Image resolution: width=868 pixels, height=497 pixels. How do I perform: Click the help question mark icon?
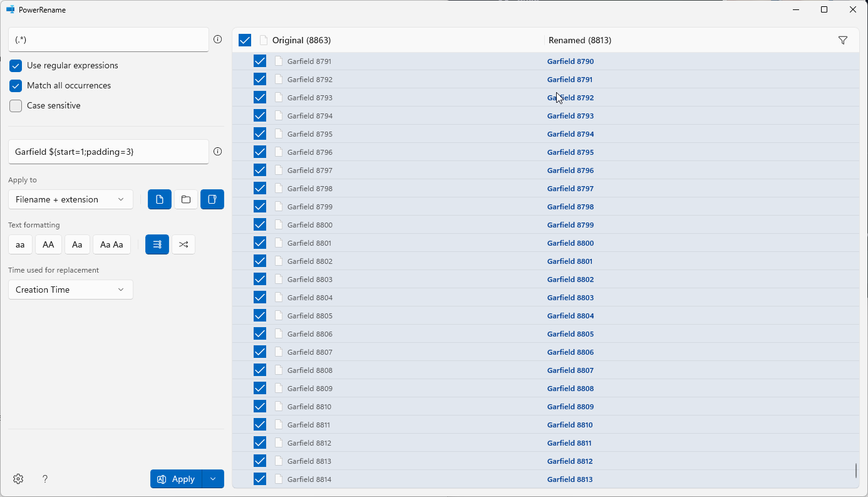45,479
